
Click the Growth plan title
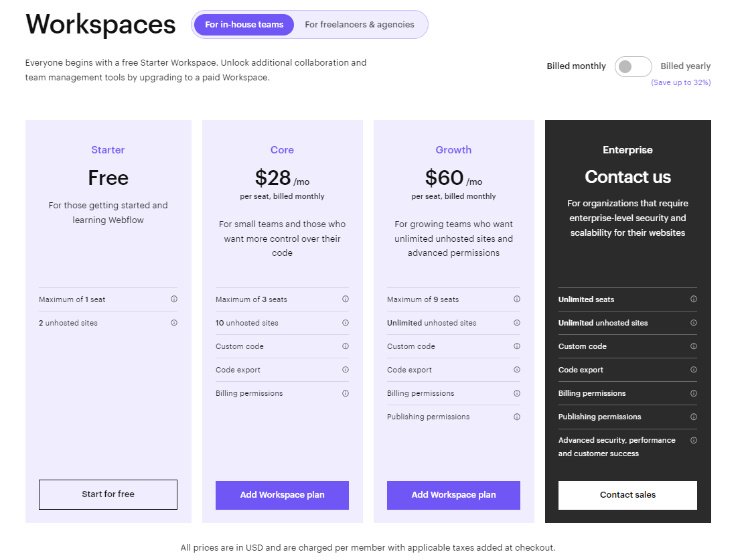453,150
